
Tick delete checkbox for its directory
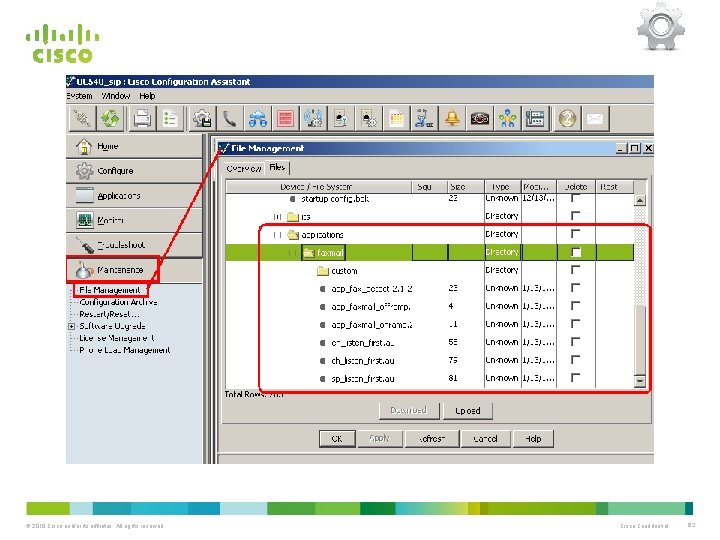click(575, 216)
